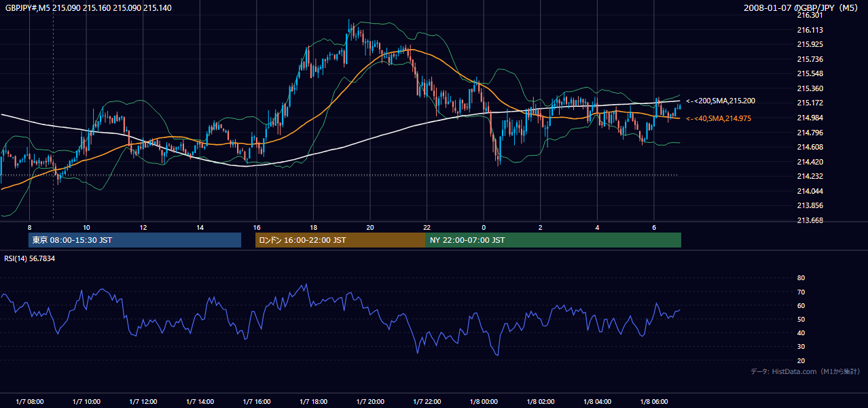The width and height of the screenshot is (868, 408).
Task: Click RSI scale value 80
Action: coord(801,278)
